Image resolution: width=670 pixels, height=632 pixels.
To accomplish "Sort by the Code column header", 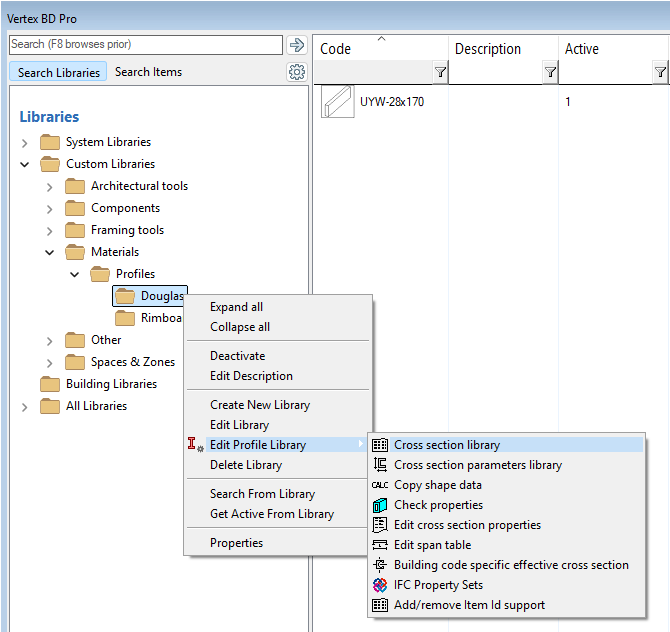I will [335, 49].
